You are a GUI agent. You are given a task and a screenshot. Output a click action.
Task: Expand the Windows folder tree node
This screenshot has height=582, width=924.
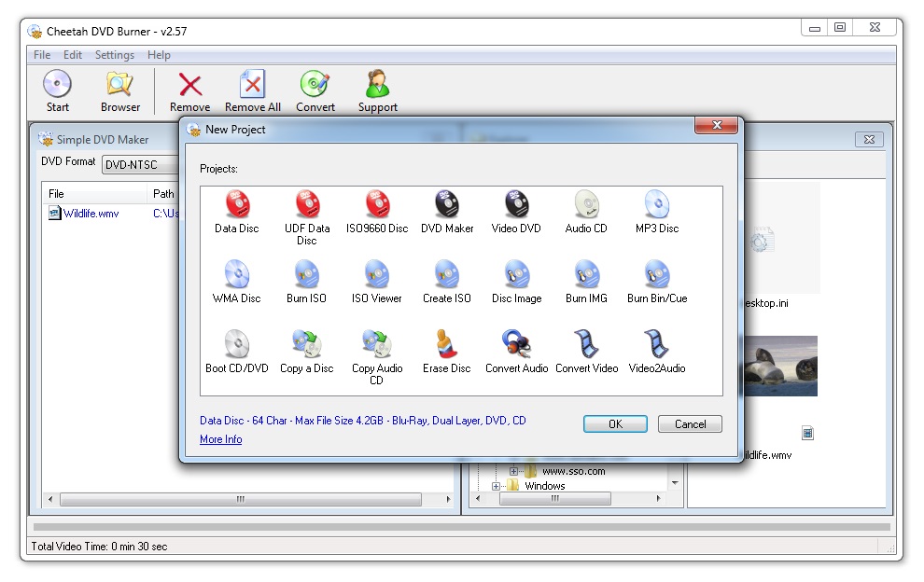point(497,486)
